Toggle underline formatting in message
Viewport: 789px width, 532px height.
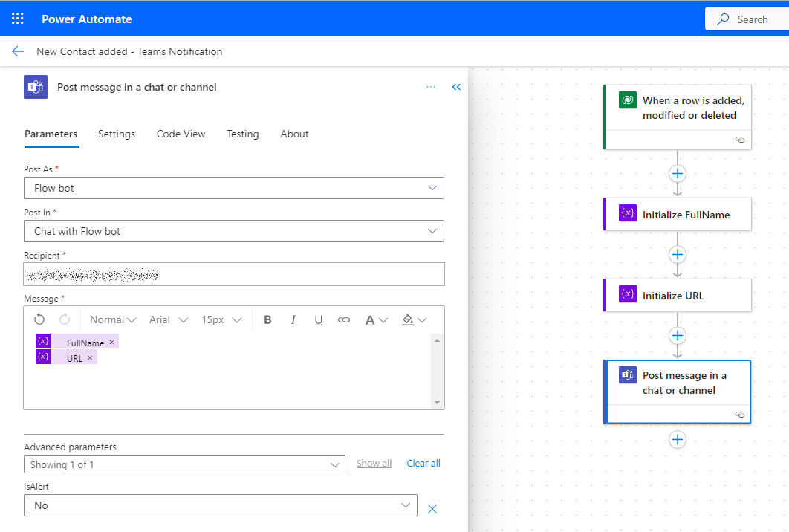319,320
